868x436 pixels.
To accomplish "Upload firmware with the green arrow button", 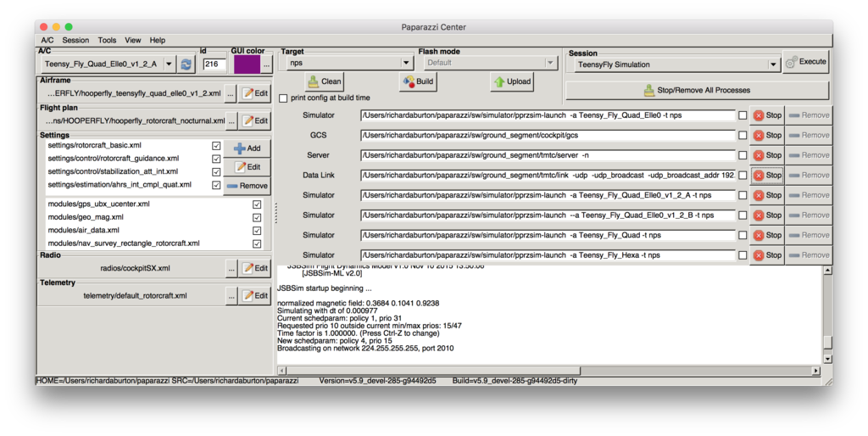I will point(513,81).
